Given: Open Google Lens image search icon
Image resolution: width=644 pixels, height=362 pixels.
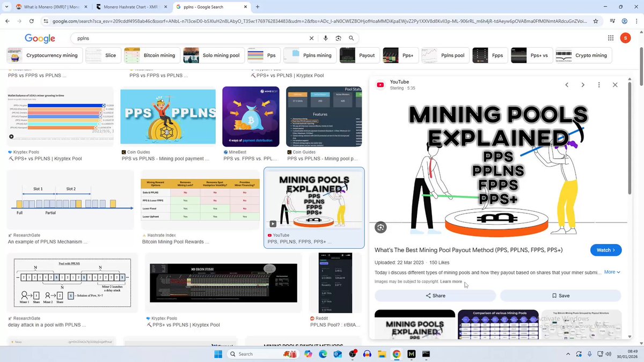Looking at the screenshot, I should [x=338, y=39].
